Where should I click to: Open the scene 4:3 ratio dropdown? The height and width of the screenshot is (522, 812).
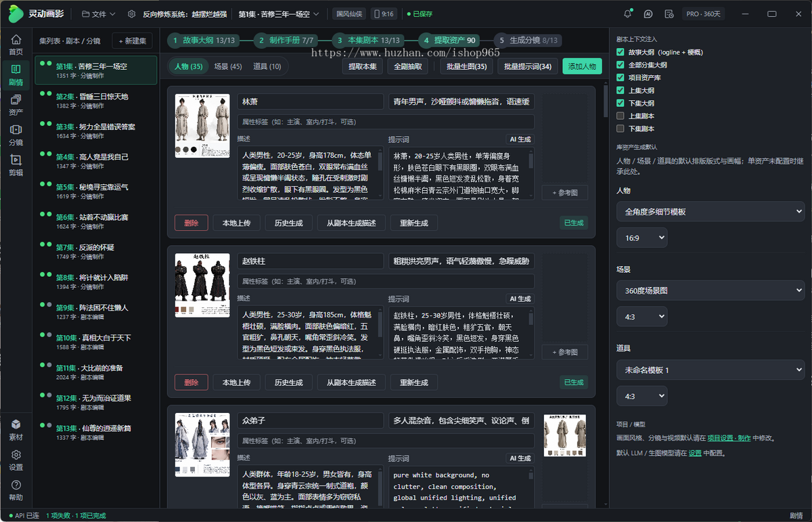pos(641,316)
